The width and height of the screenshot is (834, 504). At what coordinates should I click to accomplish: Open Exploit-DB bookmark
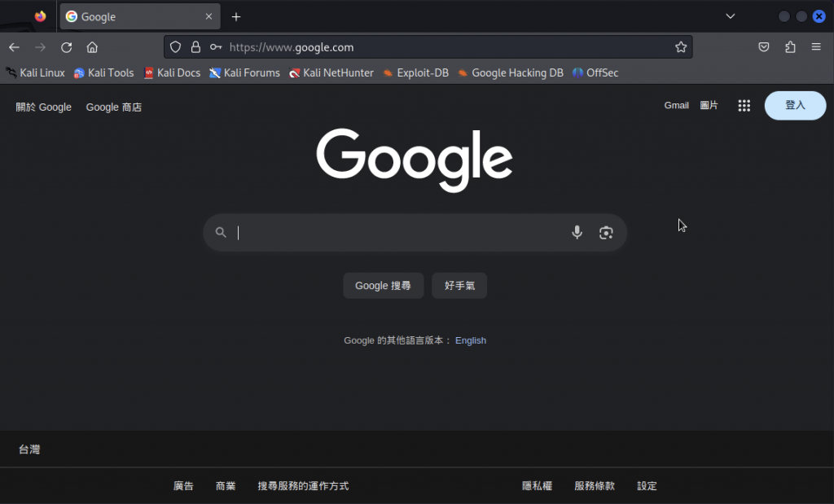(x=416, y=72)
